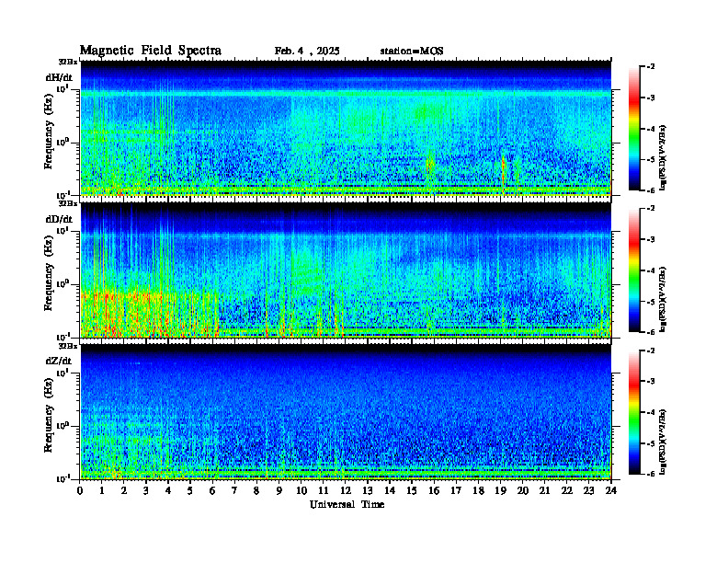This screenshot has height=563, width=728.
Task: Click the "-2" tick on dH/dt color bar
Action: pos(651,67)
